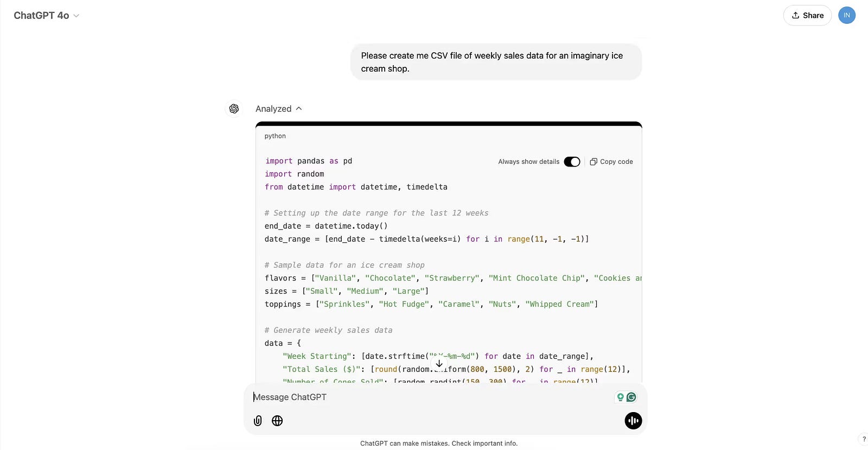The height and width of the screenshot is (450, 868).
Task: Open the IN user profile avatar
Action: click(847, 15)
